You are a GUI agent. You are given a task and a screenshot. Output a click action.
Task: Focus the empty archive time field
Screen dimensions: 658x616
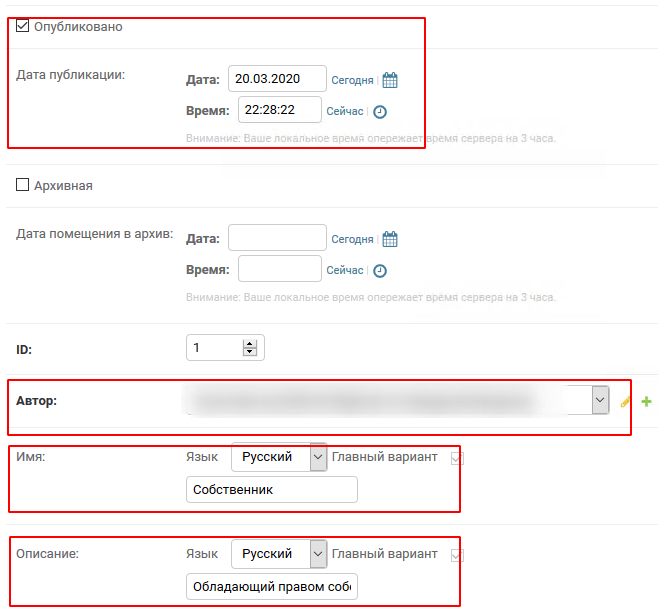(279, 269)
